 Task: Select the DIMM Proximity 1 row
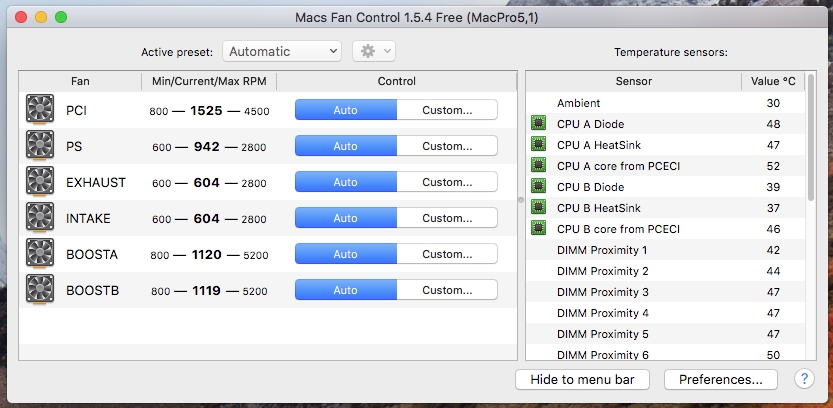pyautogui.click(x=665, y=250)
